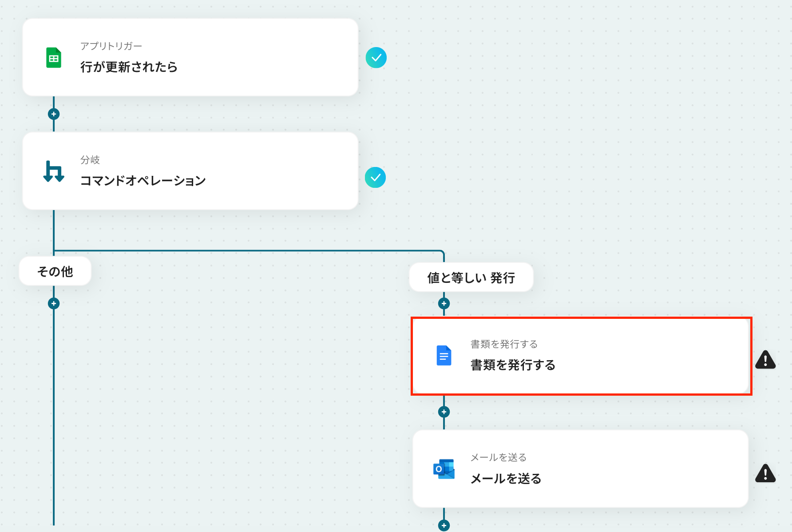
Task: Add a step after the メールを送る card
Action: 444,526
